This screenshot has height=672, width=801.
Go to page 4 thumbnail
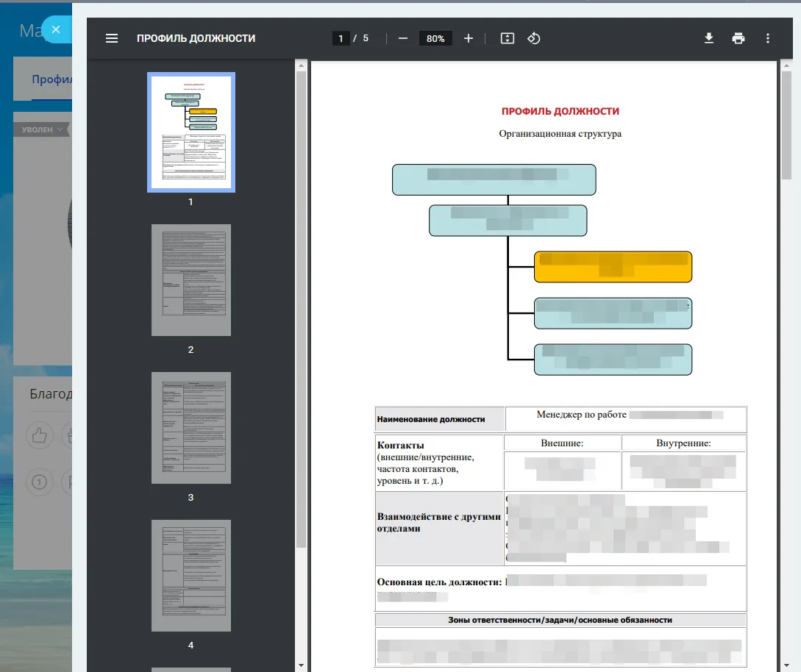[x=191, y=576]
